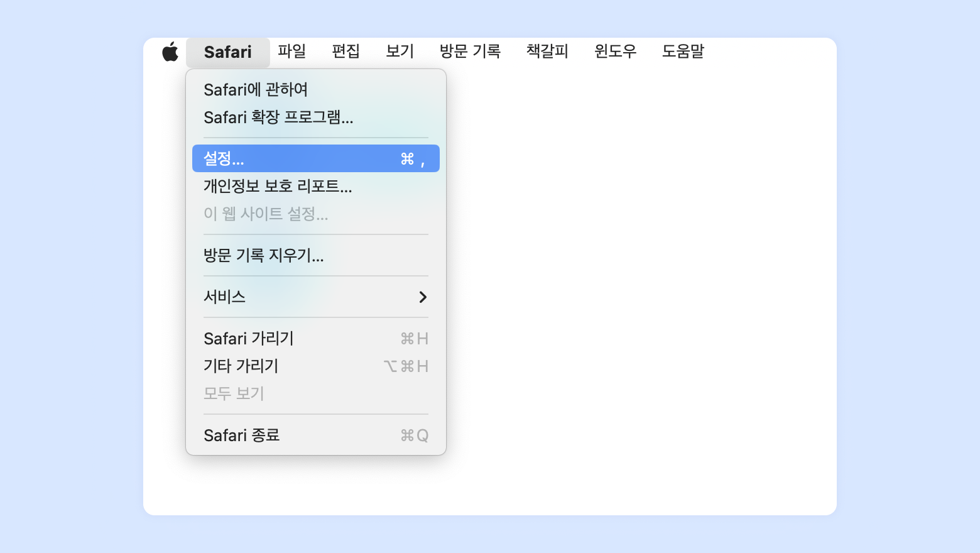Select Safari에 관하여
This screenshot has width=980, height=553.
click(x=316, y=90)
